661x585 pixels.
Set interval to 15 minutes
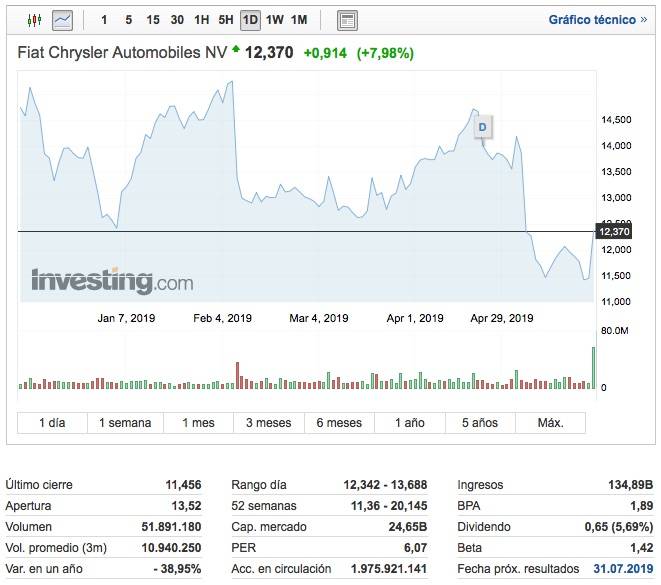click(x=153, y=20)
